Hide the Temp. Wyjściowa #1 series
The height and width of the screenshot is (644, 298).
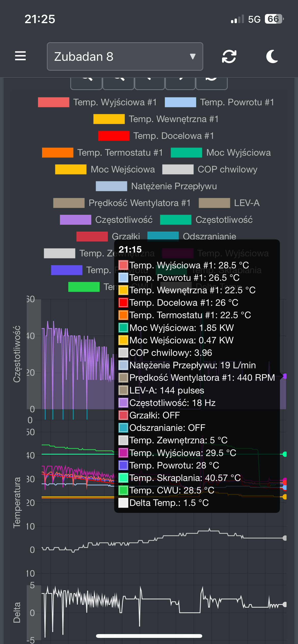pyautogui.click(x=115, y=102)
